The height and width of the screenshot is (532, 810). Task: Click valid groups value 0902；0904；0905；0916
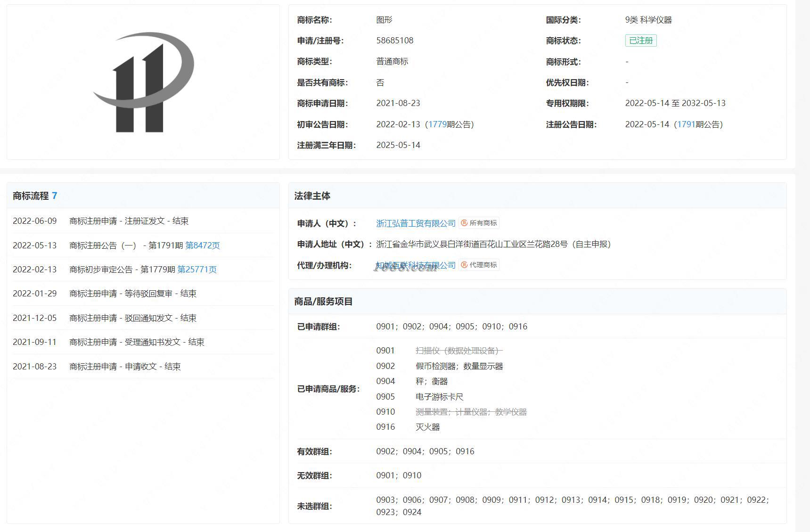point(425,451)
